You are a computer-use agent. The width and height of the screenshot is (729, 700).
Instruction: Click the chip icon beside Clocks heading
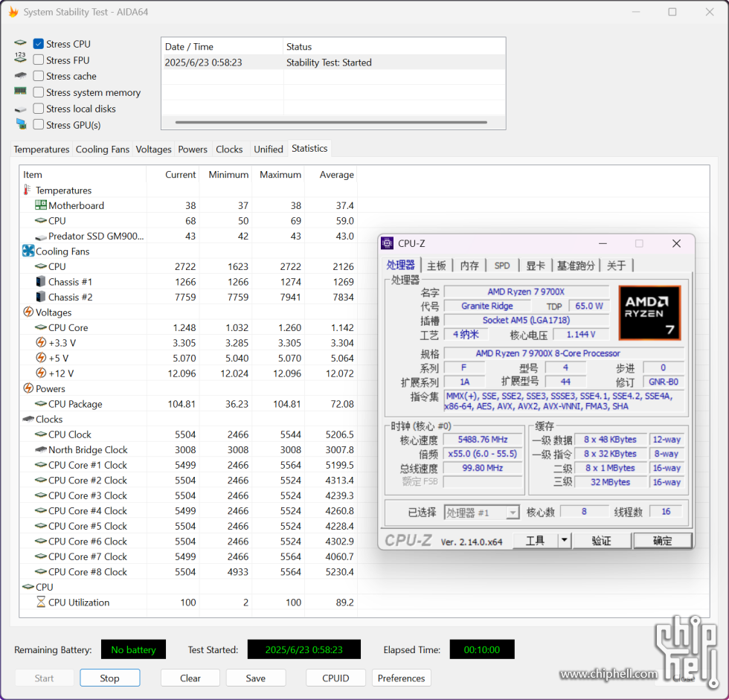[x=28, y=419]
